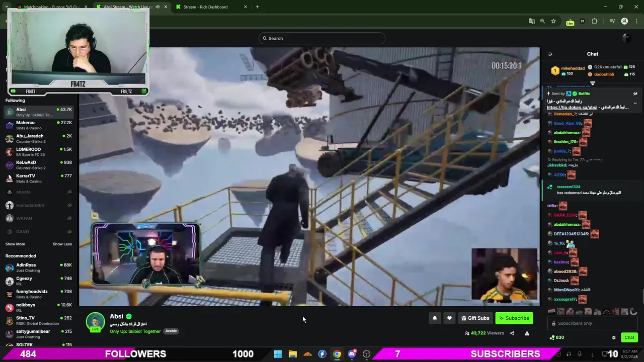
Task: Open saltygummibear recommended channel
Action: pyautogui.click(x=39, y=334)
